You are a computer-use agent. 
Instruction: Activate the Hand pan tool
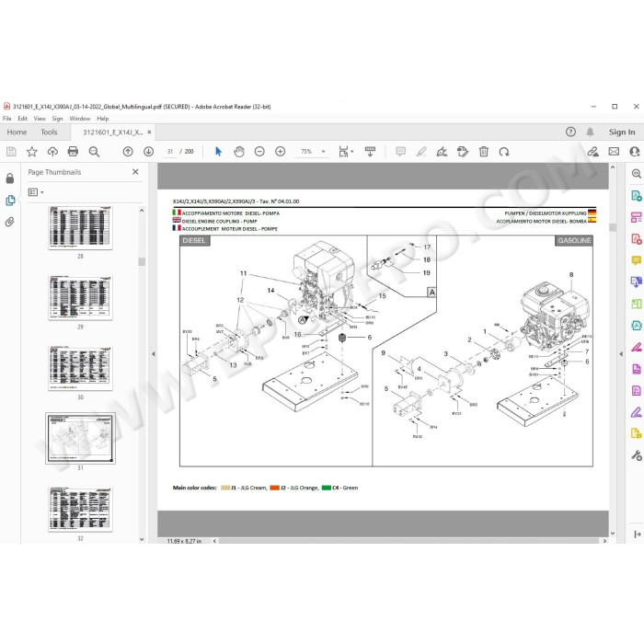pyautogui.click(x=238, y=152)
